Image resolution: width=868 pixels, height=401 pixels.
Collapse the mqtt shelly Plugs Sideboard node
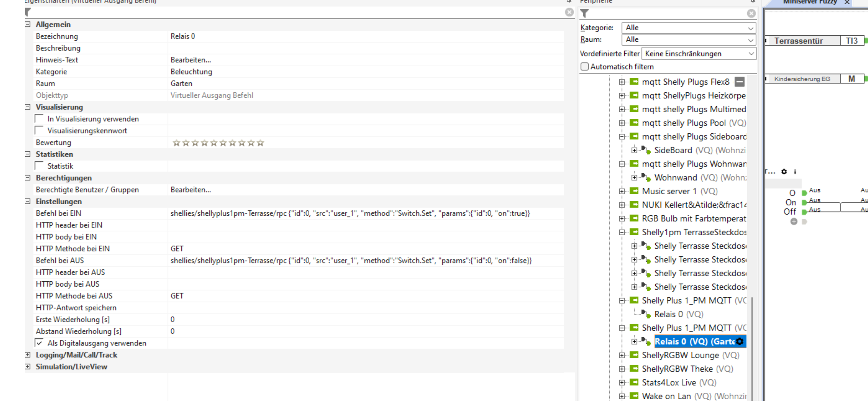(x=622, y=137)
